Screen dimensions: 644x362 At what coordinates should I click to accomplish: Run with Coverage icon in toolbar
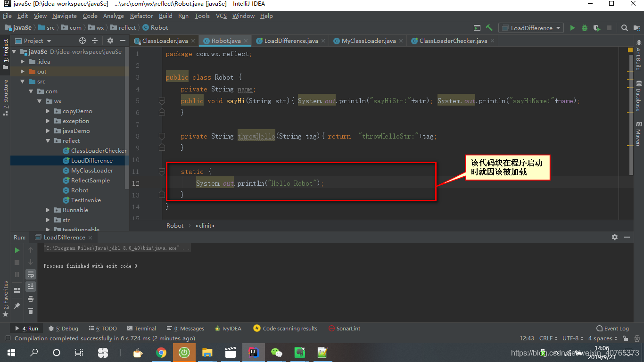click(x=597, y=28)
